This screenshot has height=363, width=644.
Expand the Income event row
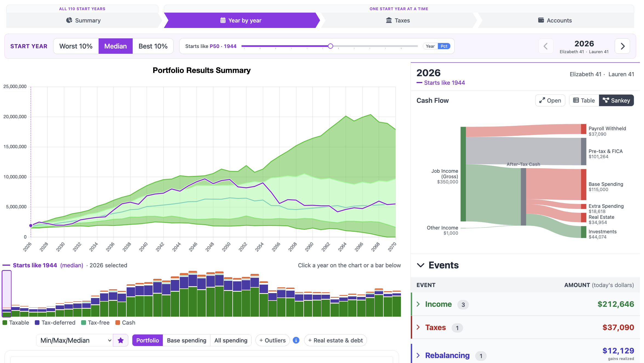click(525, 304)
